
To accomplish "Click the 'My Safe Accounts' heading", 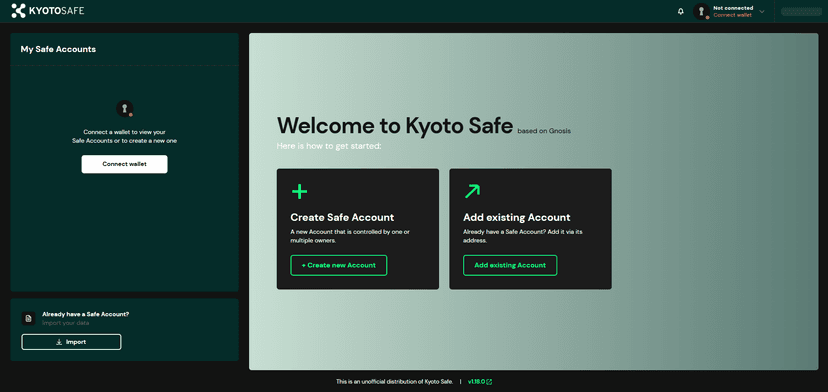I will point(58,49).
